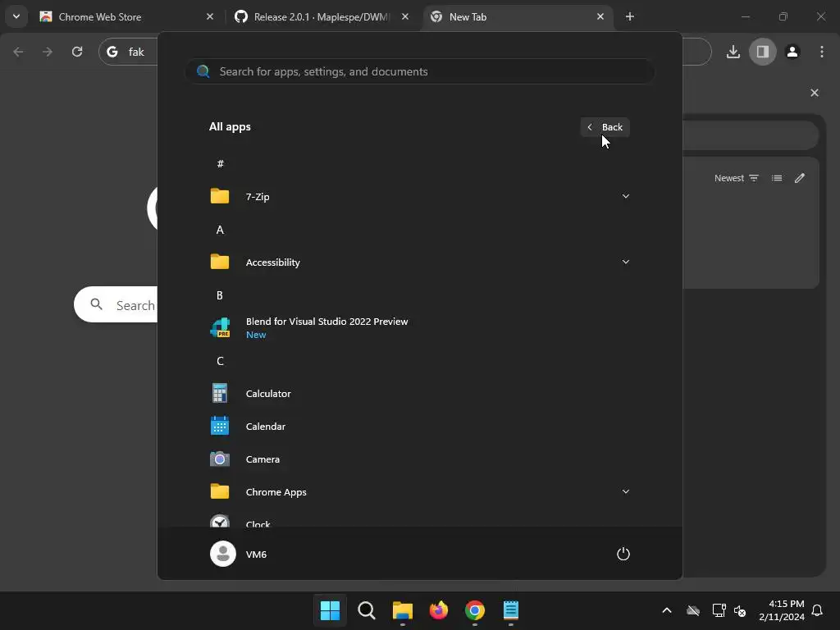This screenshot has height=630, width=840.
Task: Open taskbar Search magnifier
Action: point(367,610)
